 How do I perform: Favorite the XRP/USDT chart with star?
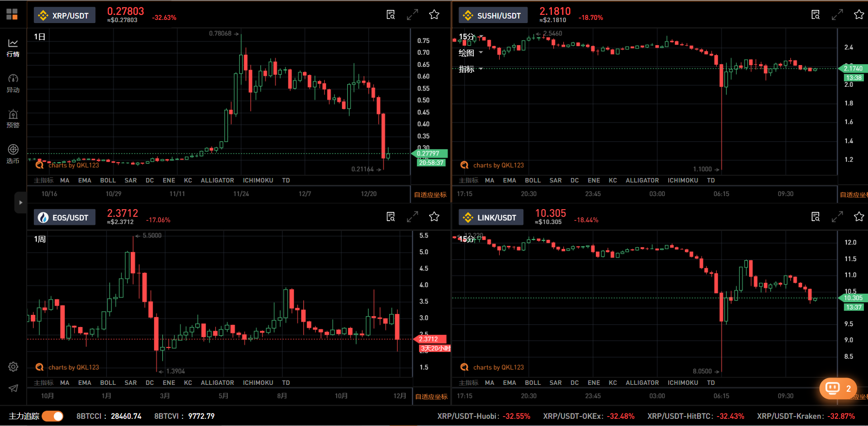coord(434,15)
